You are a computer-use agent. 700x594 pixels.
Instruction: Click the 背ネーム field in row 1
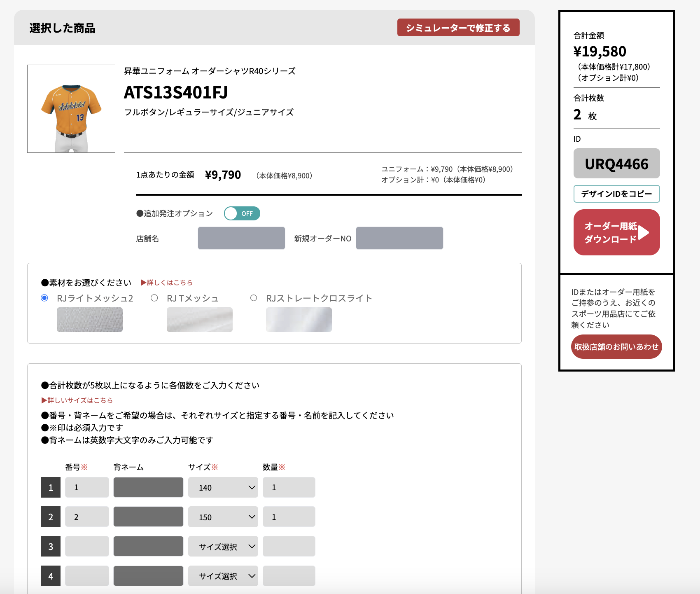[148, 487]
